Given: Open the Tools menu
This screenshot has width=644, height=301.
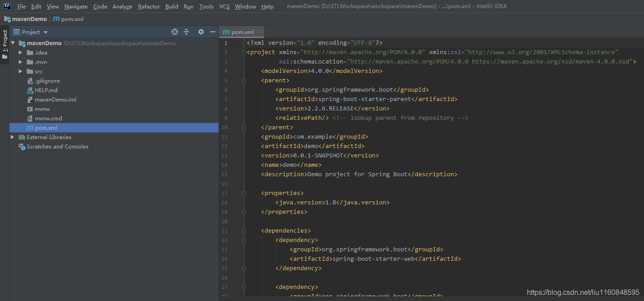Looking at the screenshot, I should [x=206, y=7].
